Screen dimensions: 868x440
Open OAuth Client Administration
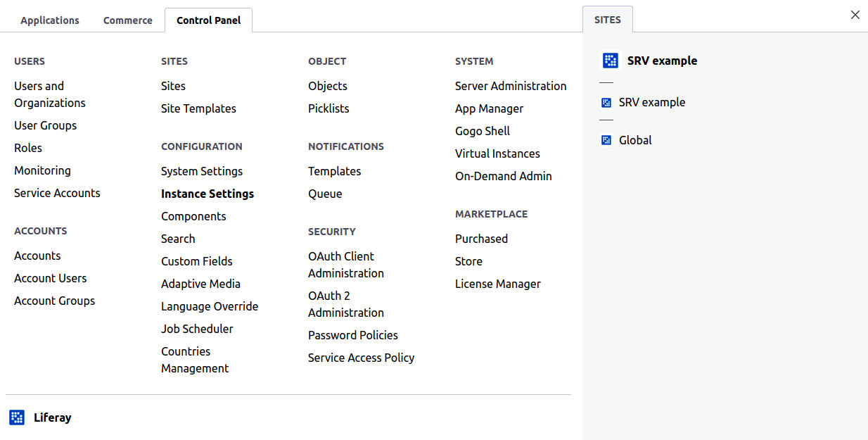pos(346,265)
